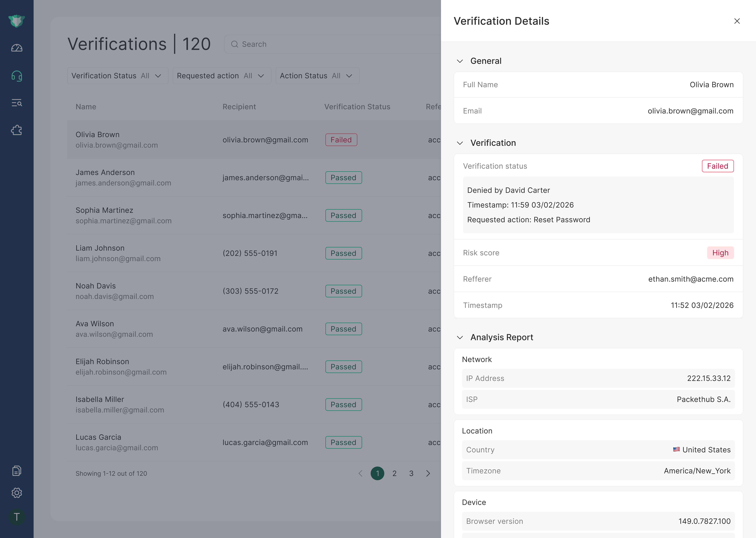Image resolution: width=756 pixels, height=538 pixels.
Task: Select Lucas Garcia row name
Action: (98, 437)
